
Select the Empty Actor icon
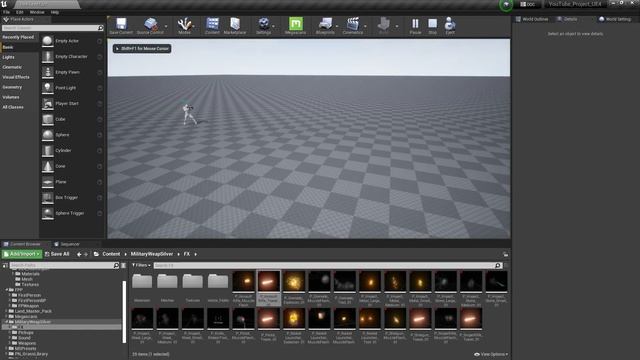(48, 41)
